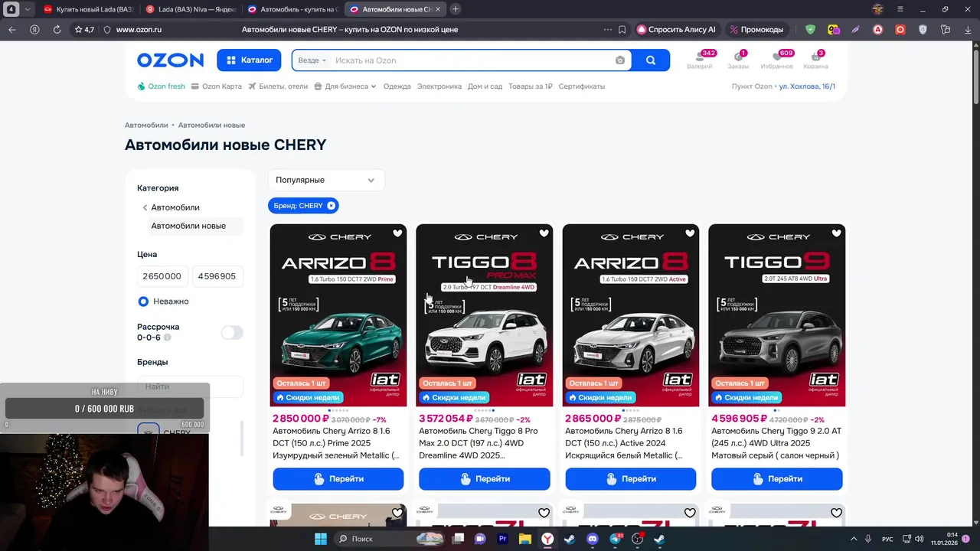The width and height of the screenshot is (980, 551).
Task: Open the browser tab list dropdown arrow
Action: coord(28,9)
